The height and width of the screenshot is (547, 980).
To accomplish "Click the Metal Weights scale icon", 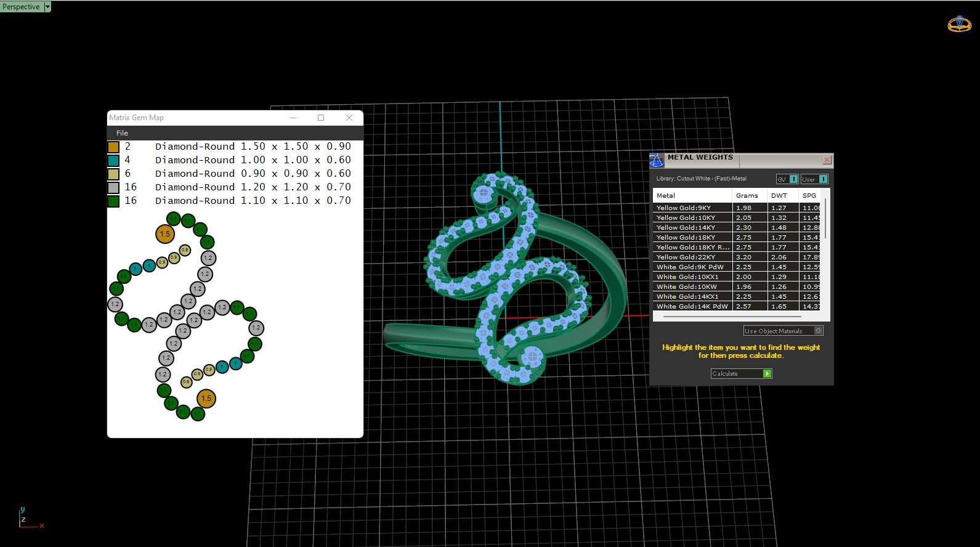I will 657,160.
